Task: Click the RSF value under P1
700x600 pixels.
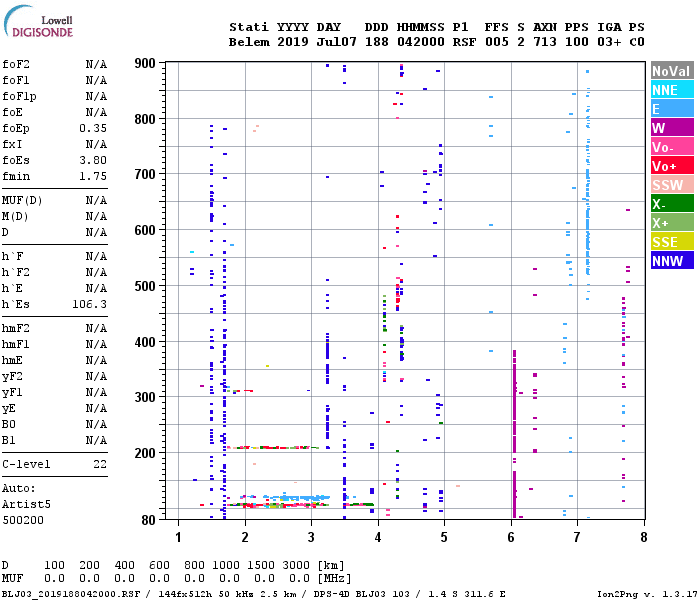Action: point(464,42)
